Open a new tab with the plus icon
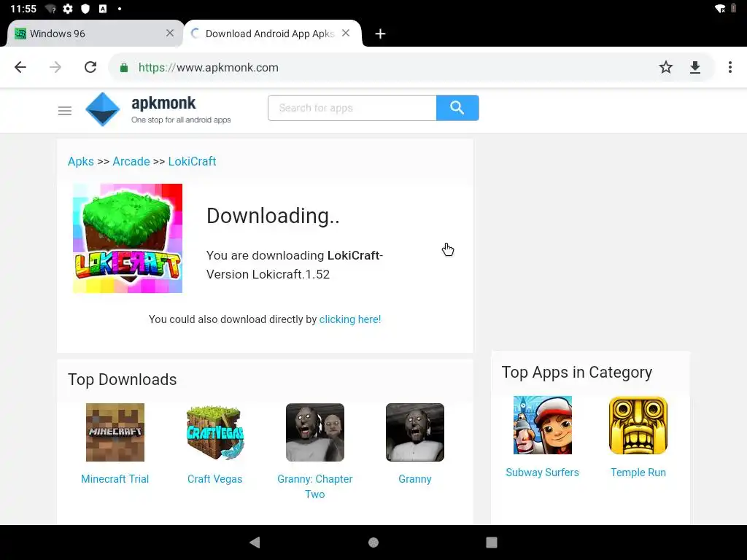 (x=380, y=34)
